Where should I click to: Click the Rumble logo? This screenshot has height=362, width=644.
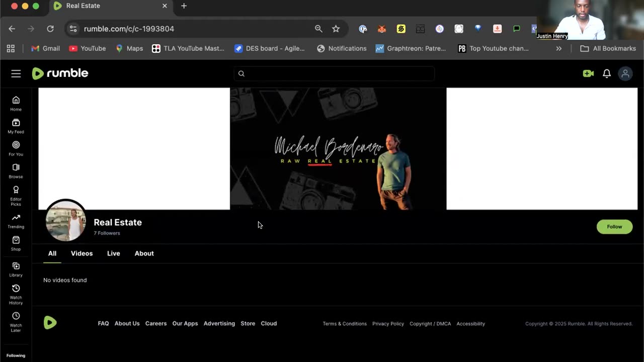coord(60,73)
